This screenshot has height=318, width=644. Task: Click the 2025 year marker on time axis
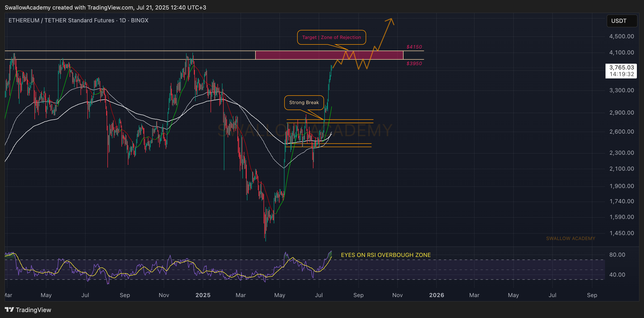203,295
